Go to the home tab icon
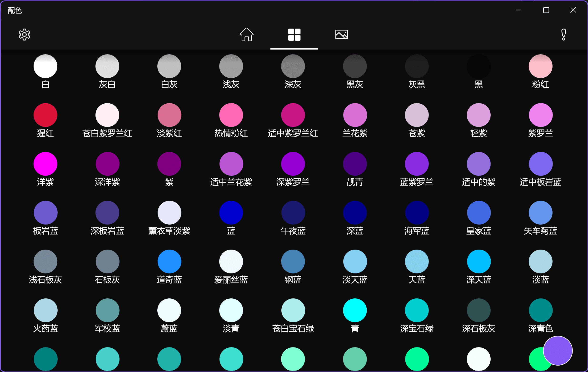 click(x=246, y=35)
